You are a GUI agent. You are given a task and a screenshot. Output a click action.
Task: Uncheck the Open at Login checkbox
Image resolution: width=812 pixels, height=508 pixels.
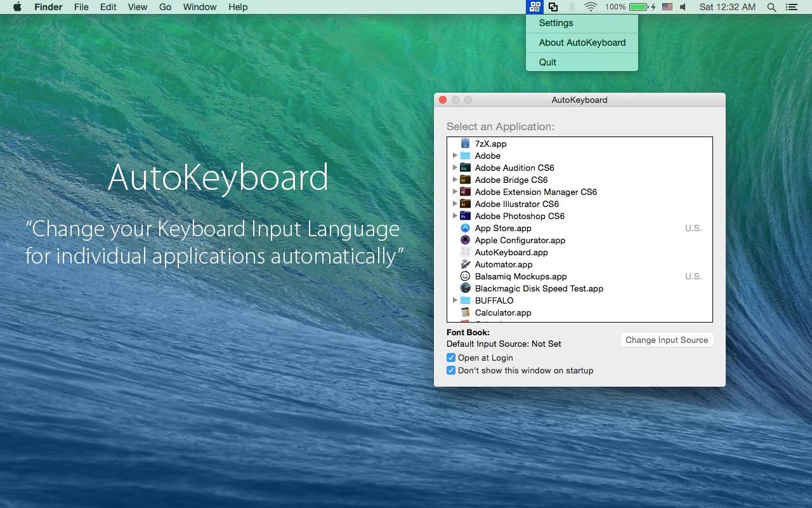click(x=451, y=358)
